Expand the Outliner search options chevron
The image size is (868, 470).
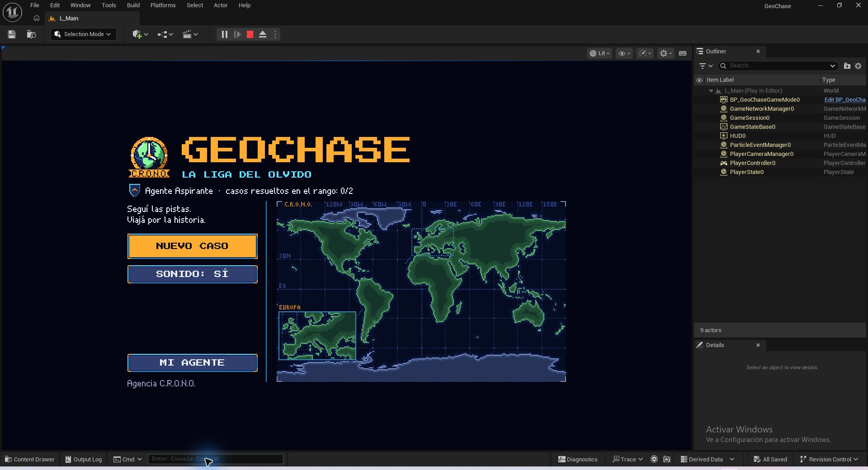click(x=832, y=66)
